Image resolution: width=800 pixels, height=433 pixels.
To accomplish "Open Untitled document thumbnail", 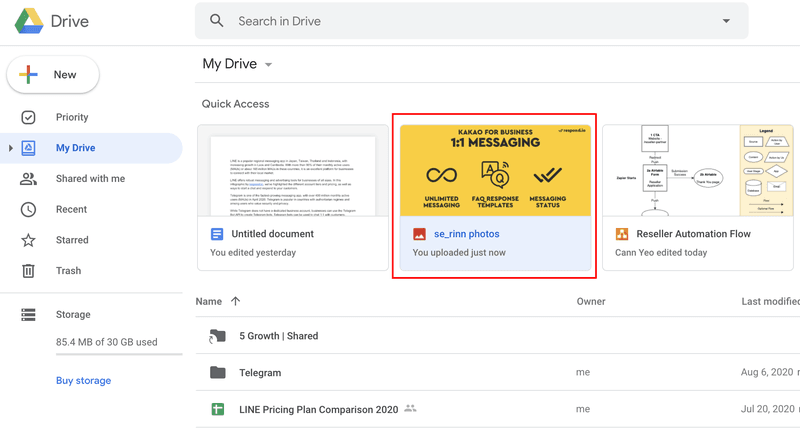I will click(x=293, y=171).
